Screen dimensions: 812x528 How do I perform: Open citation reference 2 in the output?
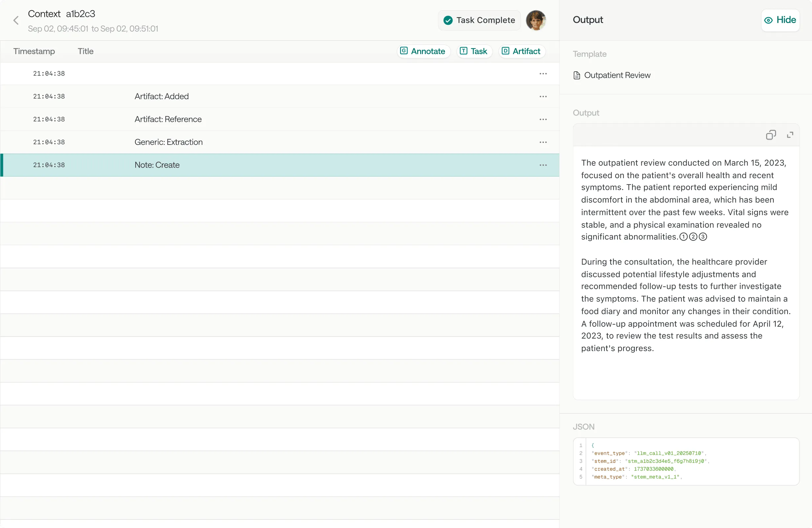693,237
